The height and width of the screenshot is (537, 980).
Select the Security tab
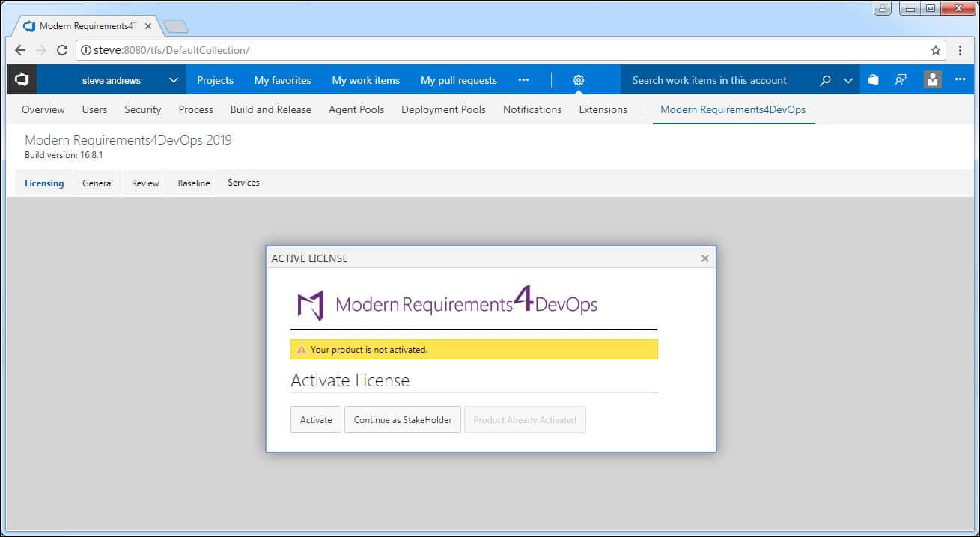(143, 109)
